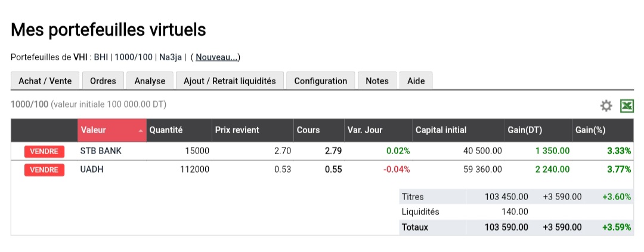Open the Achat / Vente tab
Screen dimensions: 644x252
click(45, 81)
